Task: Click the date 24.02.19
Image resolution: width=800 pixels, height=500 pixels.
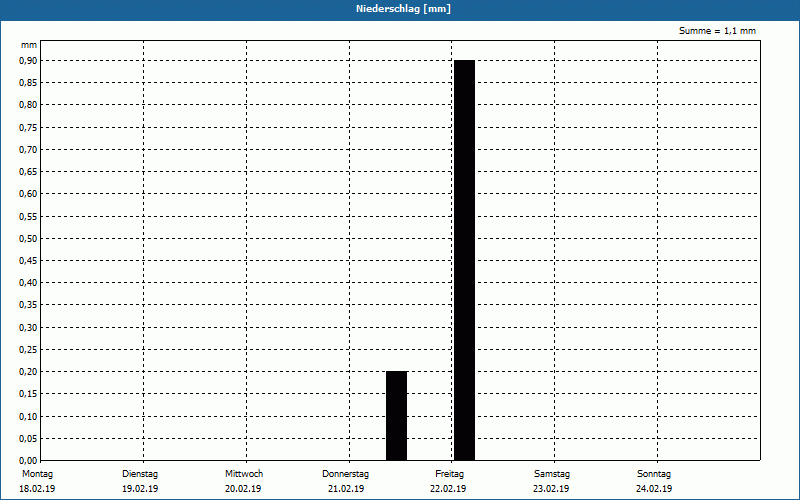Action: 654,489
